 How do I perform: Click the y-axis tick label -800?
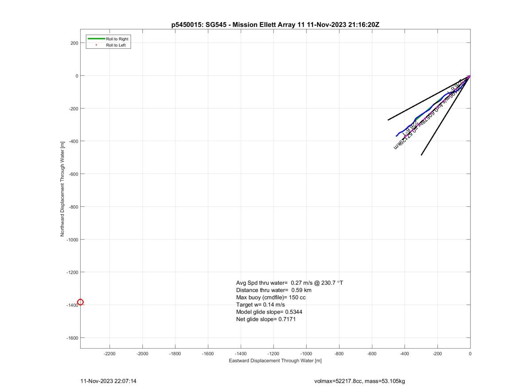pyautogui.click(x=73, y=207)
